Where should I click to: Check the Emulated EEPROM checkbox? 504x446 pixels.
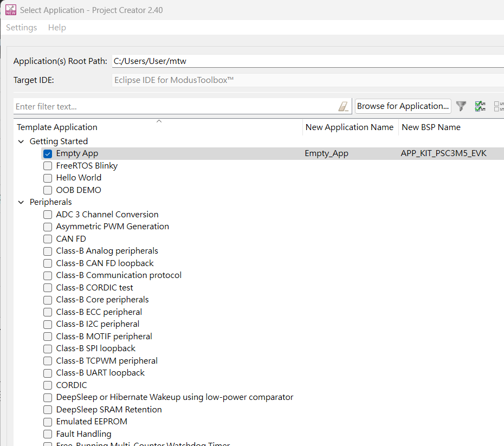[48, 422]
